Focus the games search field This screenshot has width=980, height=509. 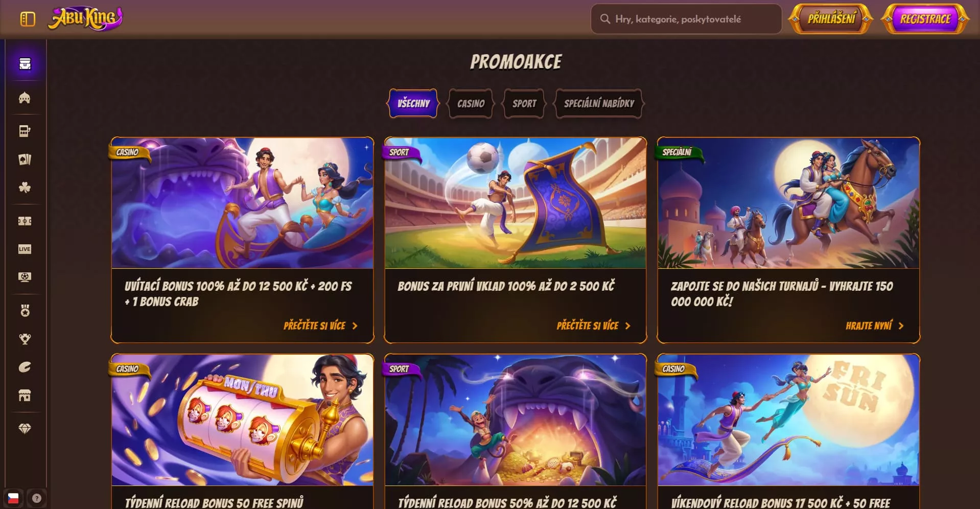pyautogui.click(x=686, y=19)
